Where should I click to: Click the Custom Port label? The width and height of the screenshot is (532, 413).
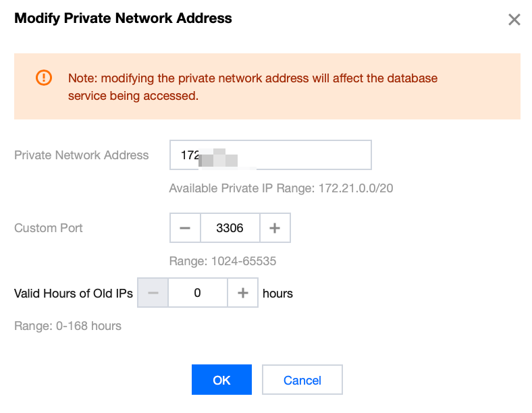point(49,228)
